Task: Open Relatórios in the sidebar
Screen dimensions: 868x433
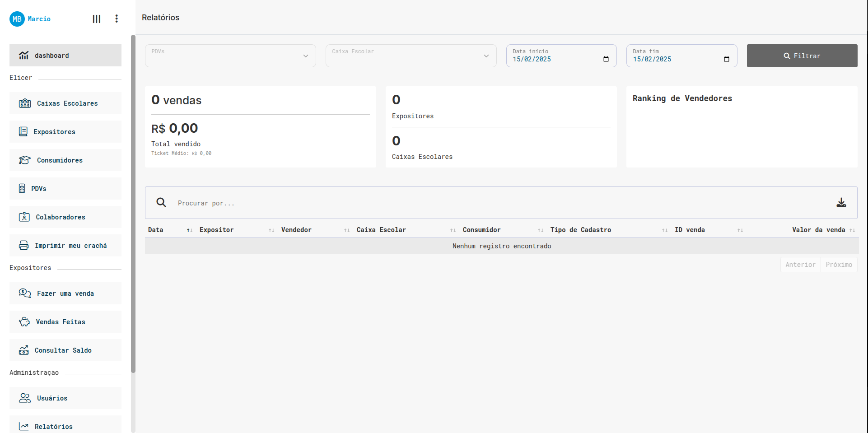Action: point(65,424)
